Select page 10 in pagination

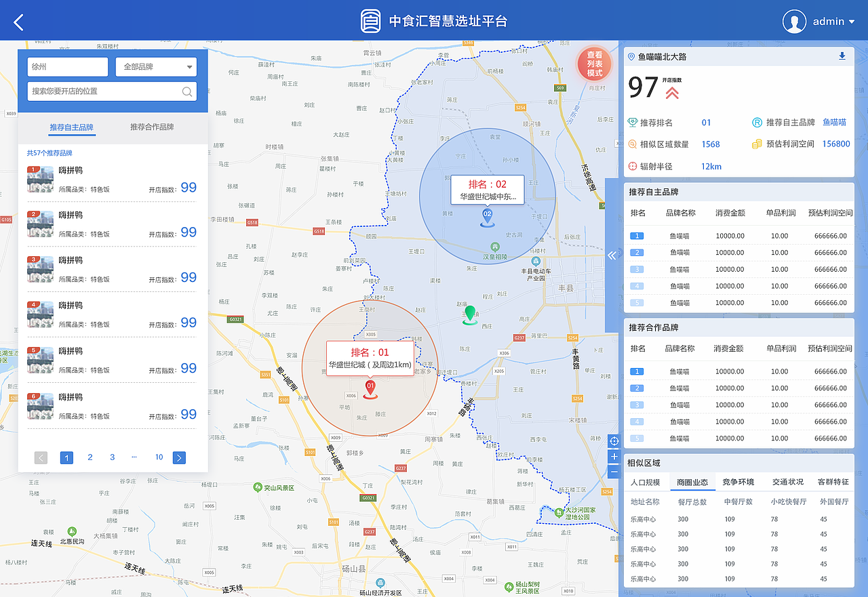click(159, 457)
